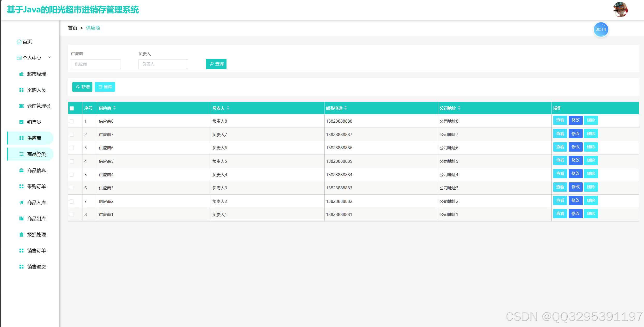Image resolution: width=644 pixels, height=327 pixels.
Task: Click the 超市经理 sidebar icon
Action: (x=21, y=74)
